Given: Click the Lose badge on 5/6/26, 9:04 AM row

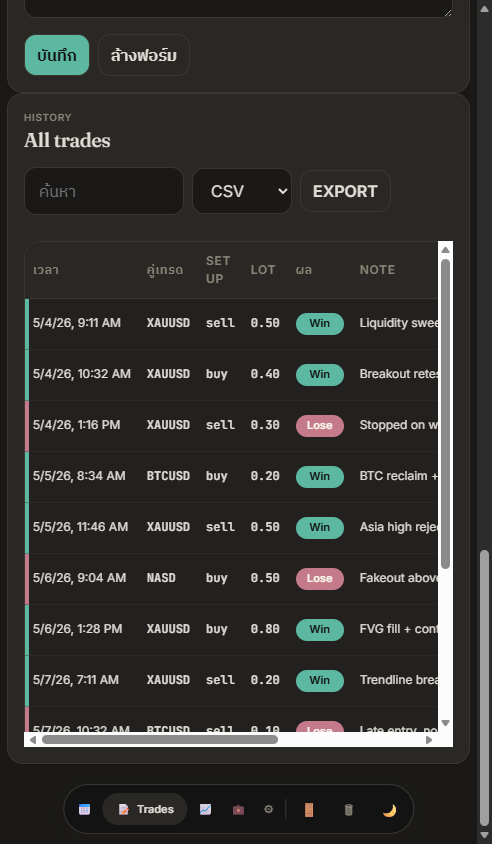Looking at the screenshot, I should [320, 579].
